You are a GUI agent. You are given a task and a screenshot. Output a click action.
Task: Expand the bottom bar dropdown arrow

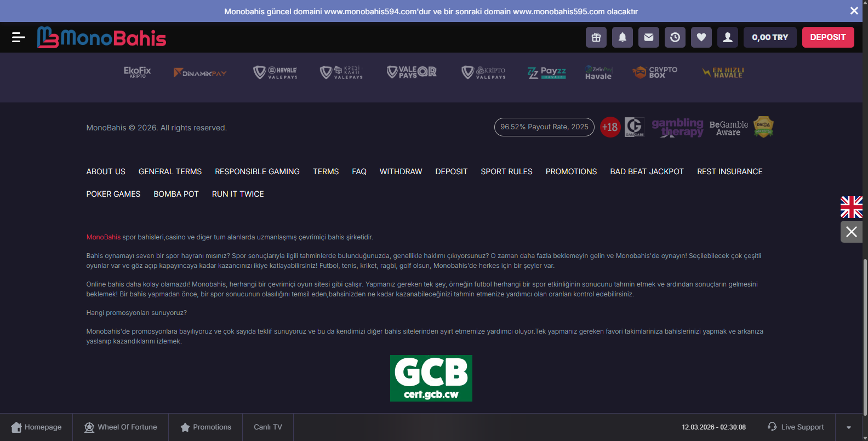pos(849,427)
